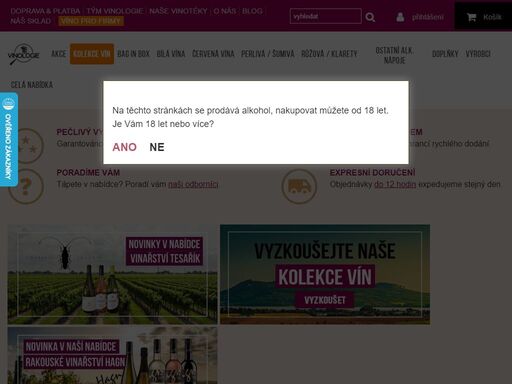Open Ověřeno zákazníky side badge
The width and height of the screenshot is (512, 384).
[9, 139]
